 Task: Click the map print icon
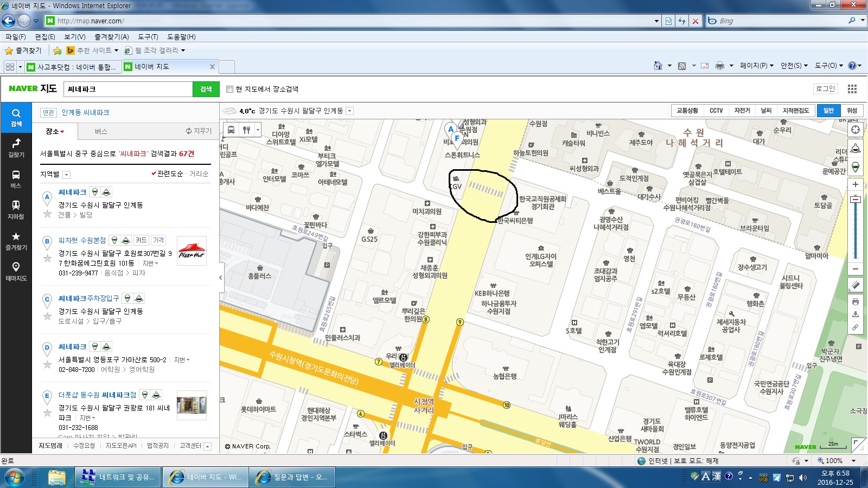pyautogui.click(x=856, y=301)
